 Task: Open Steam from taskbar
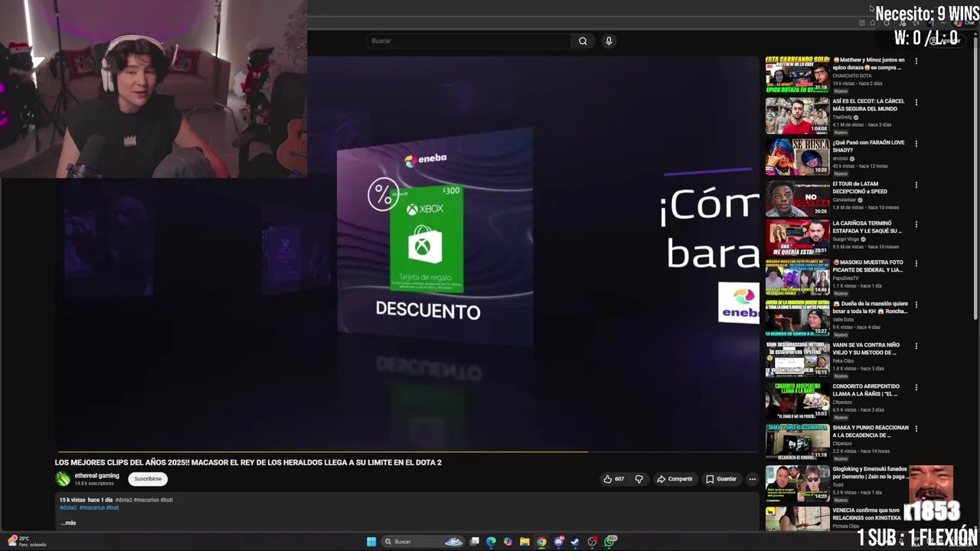[x=576, y=542]
